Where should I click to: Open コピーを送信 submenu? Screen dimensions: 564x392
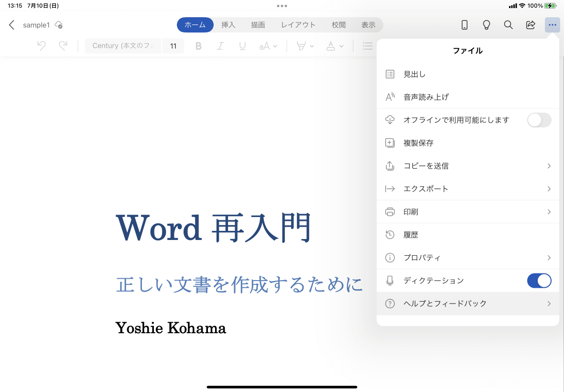pos(467,166)
